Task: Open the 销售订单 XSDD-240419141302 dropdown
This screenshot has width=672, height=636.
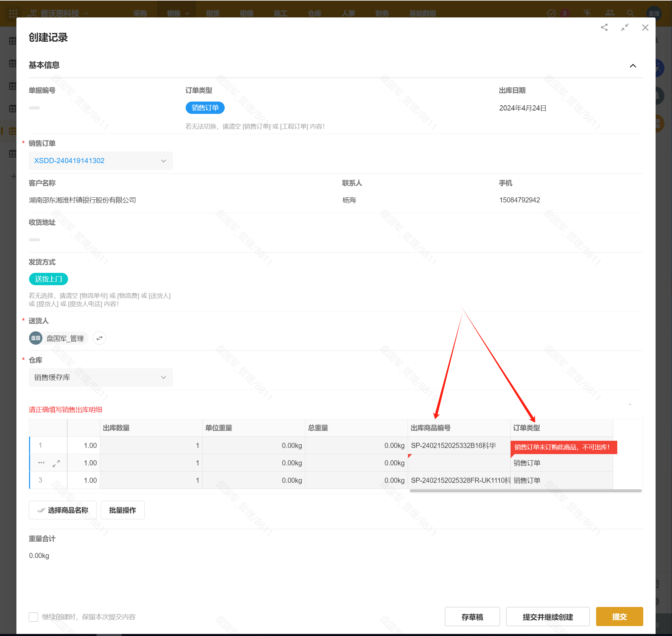Action: 101,161
